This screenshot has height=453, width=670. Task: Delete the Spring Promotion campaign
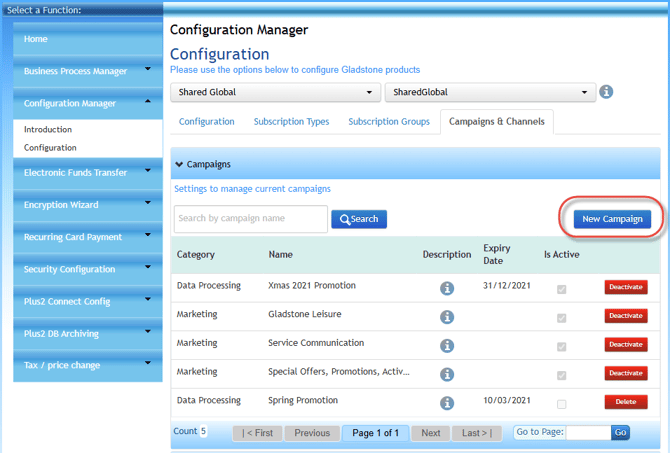626,402
